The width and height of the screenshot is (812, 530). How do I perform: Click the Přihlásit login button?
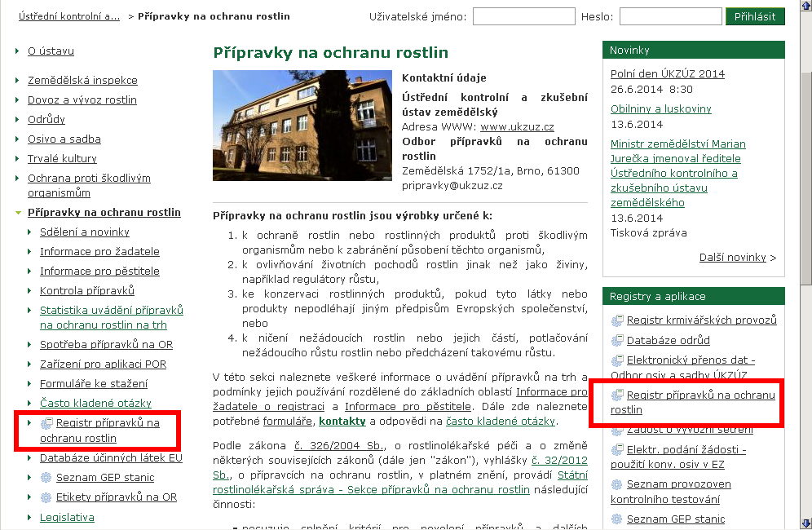click(755, 16)
